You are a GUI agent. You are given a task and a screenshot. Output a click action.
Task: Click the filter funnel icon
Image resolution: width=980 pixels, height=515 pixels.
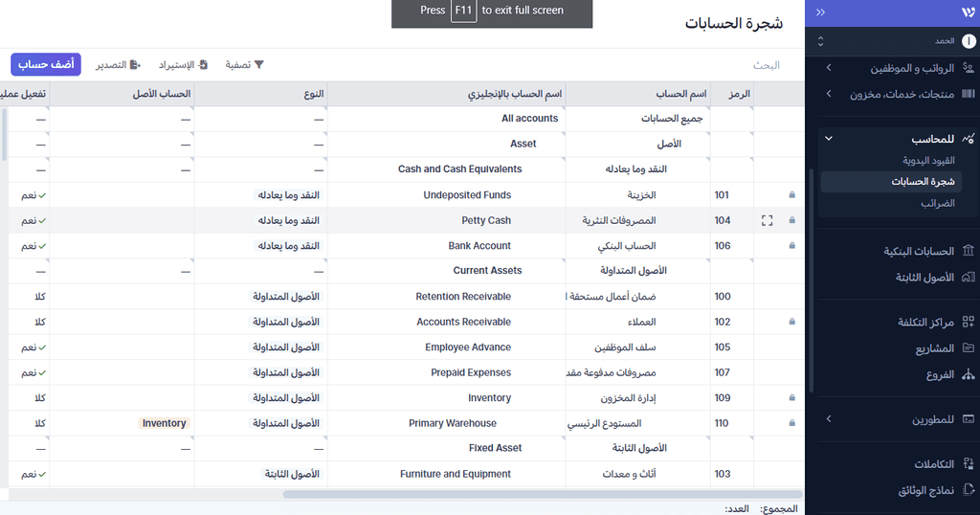coord(259,64)
